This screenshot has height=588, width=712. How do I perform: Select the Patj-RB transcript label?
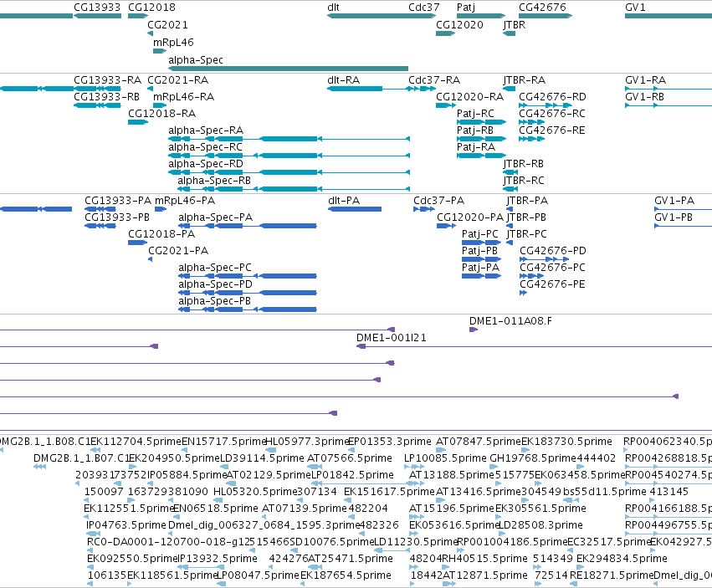pos(475,130)
